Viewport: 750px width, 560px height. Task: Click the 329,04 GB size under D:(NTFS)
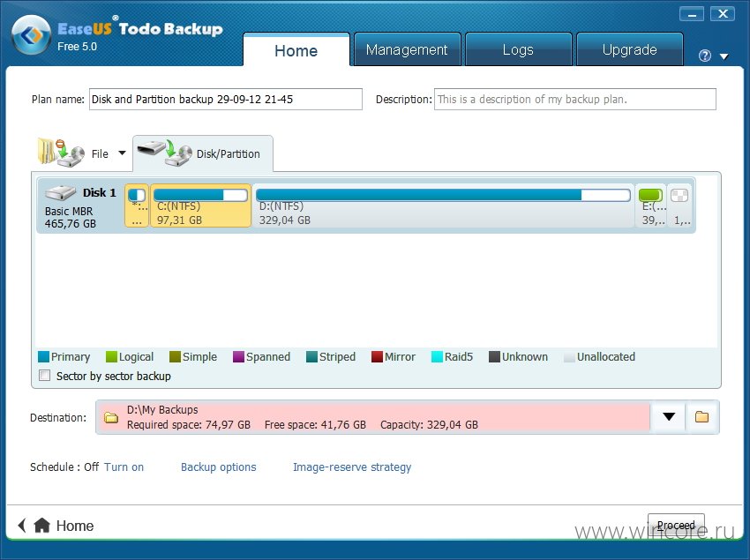pyautogui.click(x=285, y=220)
